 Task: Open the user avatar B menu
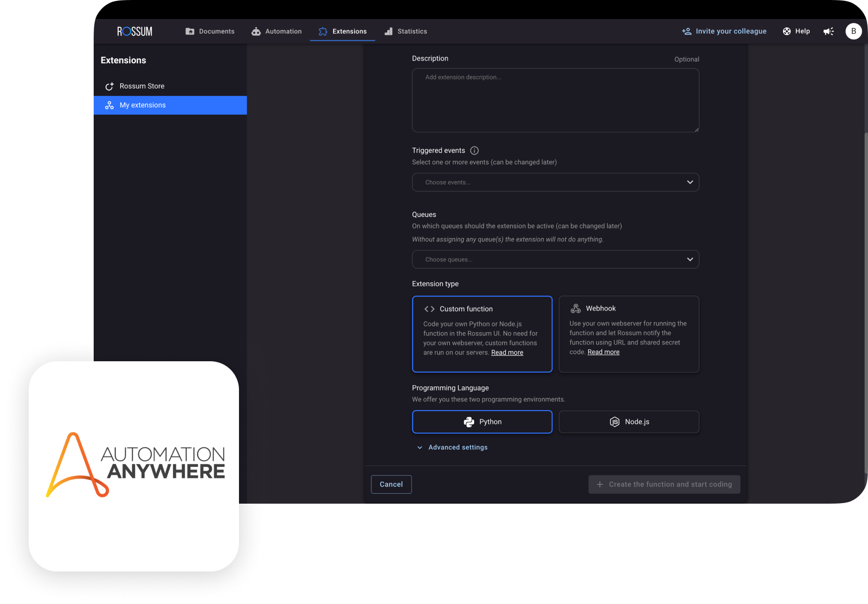[854, 31]
